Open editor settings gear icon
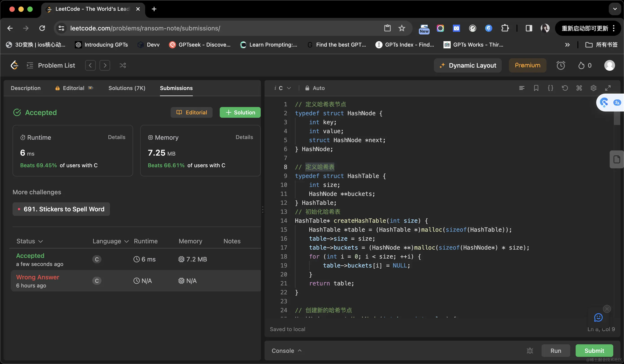The image size is (624, 364). pyautogui.click(x=593, y=88)
